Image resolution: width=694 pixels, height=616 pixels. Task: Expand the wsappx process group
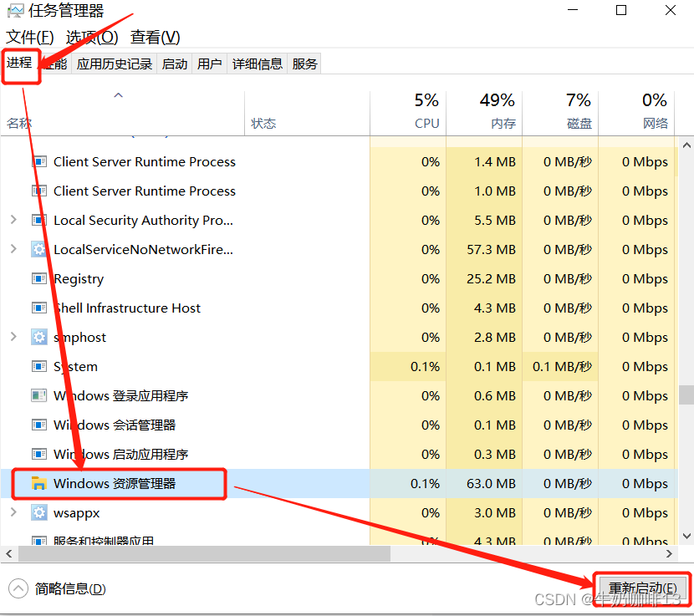(13, 512)
